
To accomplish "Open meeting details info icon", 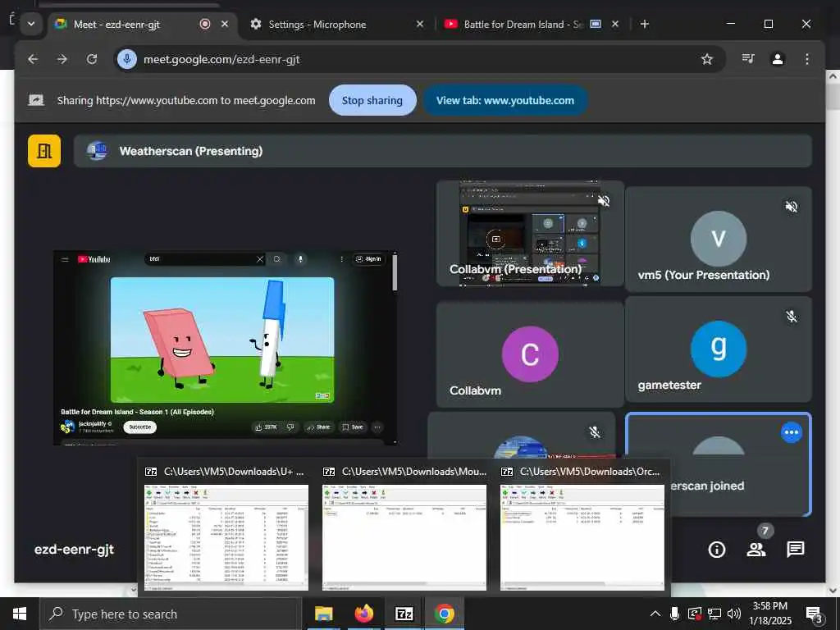I will click(717, 549).
